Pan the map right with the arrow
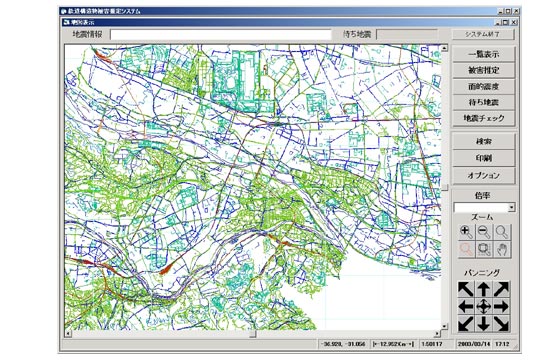The image size is (560, 360). (501, 306)
